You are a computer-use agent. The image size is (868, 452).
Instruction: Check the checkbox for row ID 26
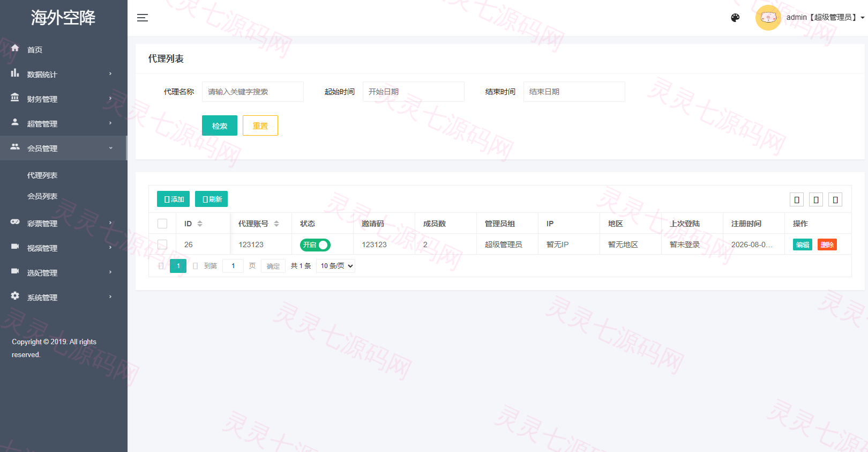click(x=162, y=244)
